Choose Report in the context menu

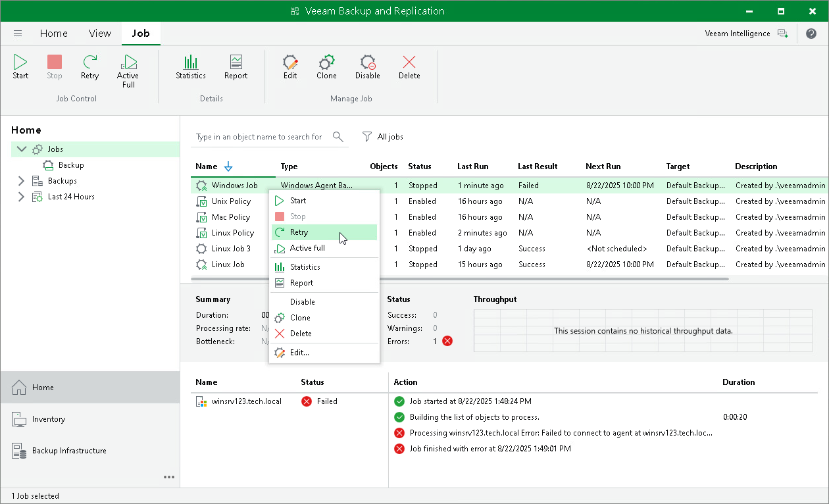324,283
